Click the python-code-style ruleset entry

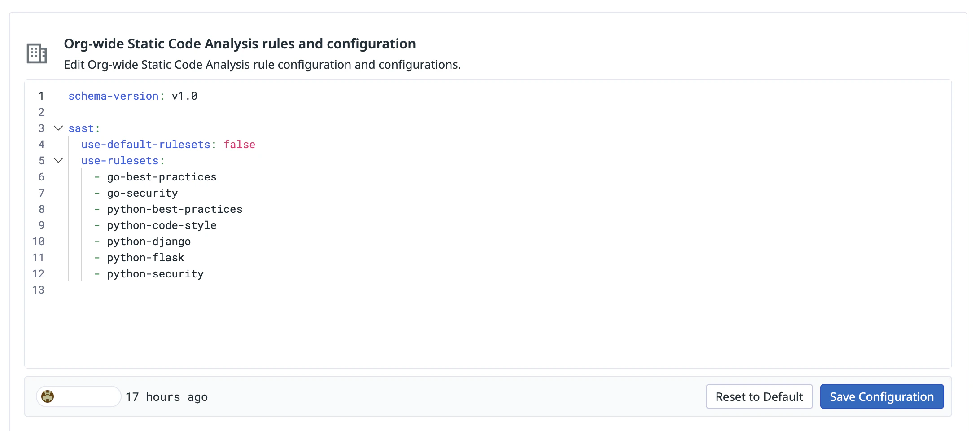(162, 225)
